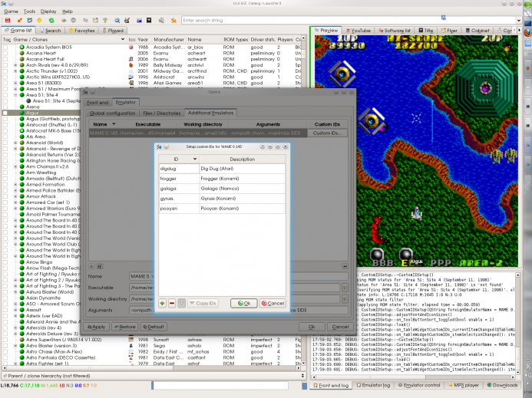This screenshot has height=398, width=532.
Task: Switch to YouTube tab
Action: (x=358, y=31)
